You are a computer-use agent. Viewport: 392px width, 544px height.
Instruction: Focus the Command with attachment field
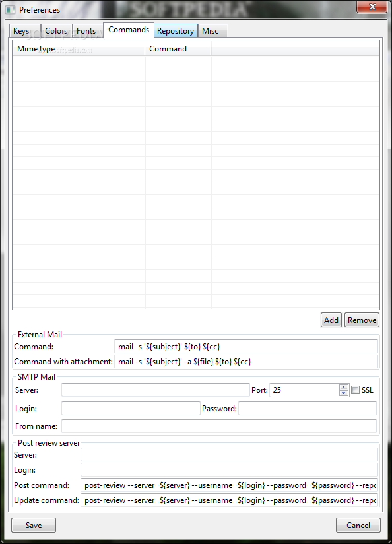[246, 362]
